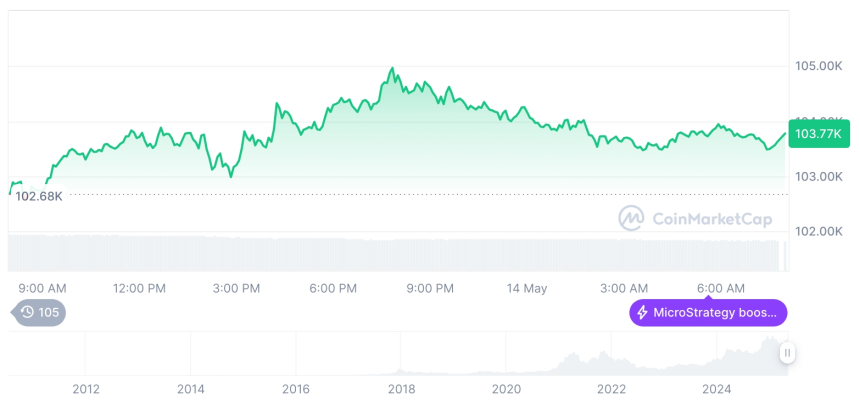Select the 2012 year on overview timeline
This screenshot has height=401, width=860.
coord(86,388)
